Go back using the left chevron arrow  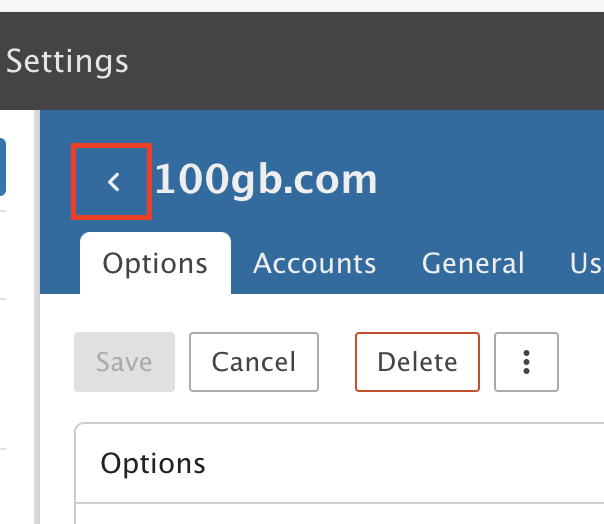click(x=113, y=181)
